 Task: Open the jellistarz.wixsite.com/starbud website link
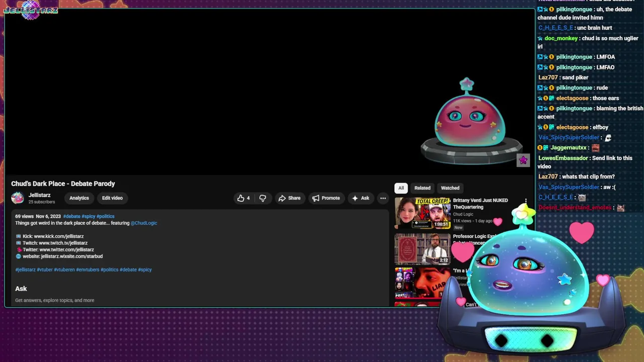(72, 256)
